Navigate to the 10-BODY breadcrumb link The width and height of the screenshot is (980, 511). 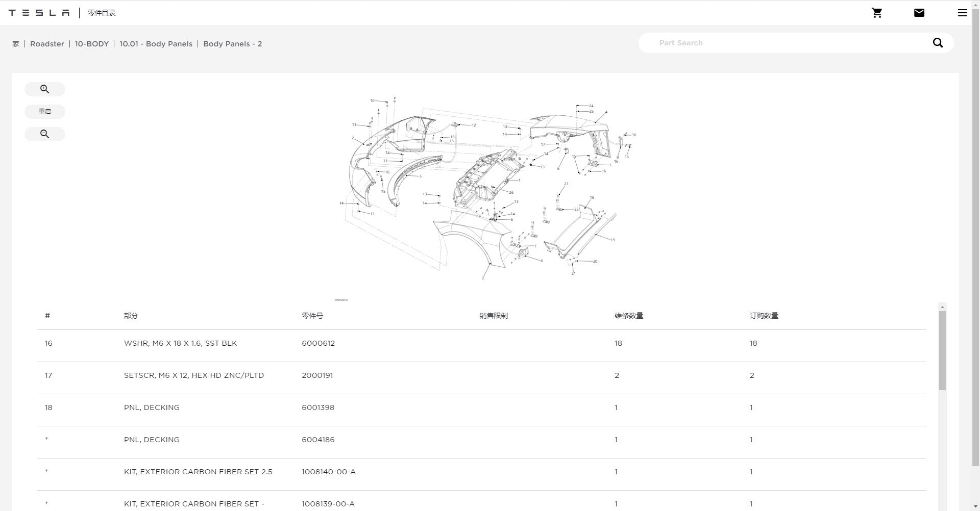91,44
